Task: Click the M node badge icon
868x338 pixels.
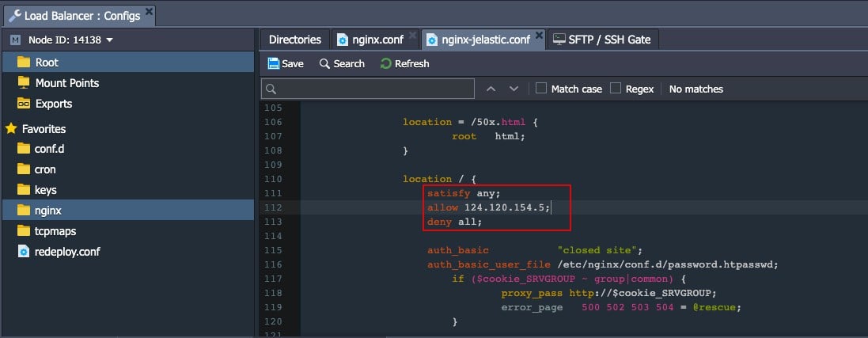Action: click(16, 40)
